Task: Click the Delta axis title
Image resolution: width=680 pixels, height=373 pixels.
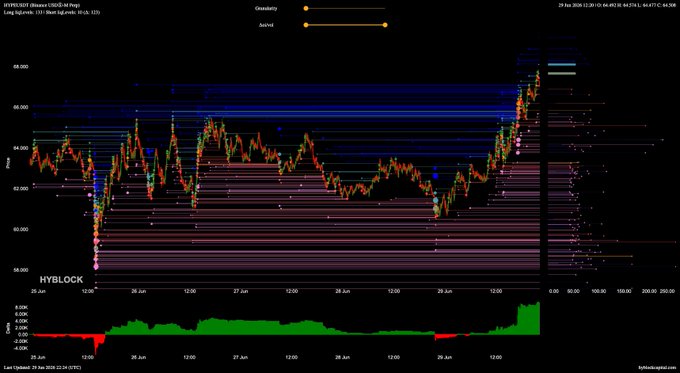Action: click(8, 329)
